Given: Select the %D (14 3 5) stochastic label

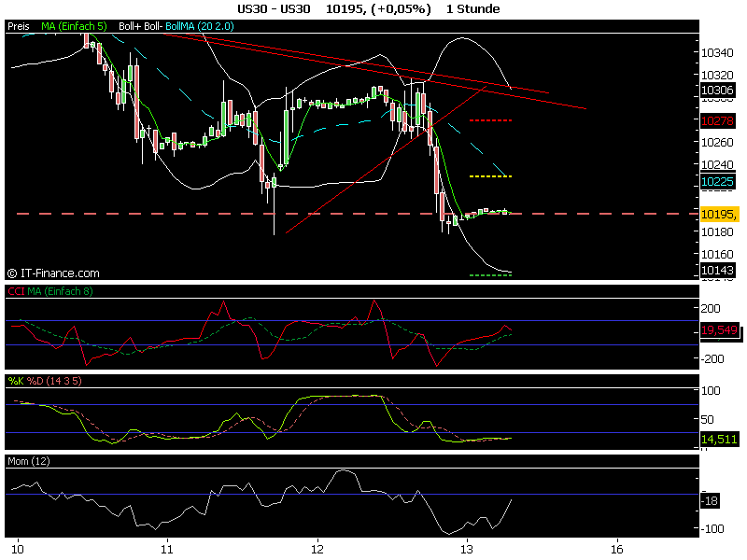Looking at the screenshot, I should tap(54, 381).
